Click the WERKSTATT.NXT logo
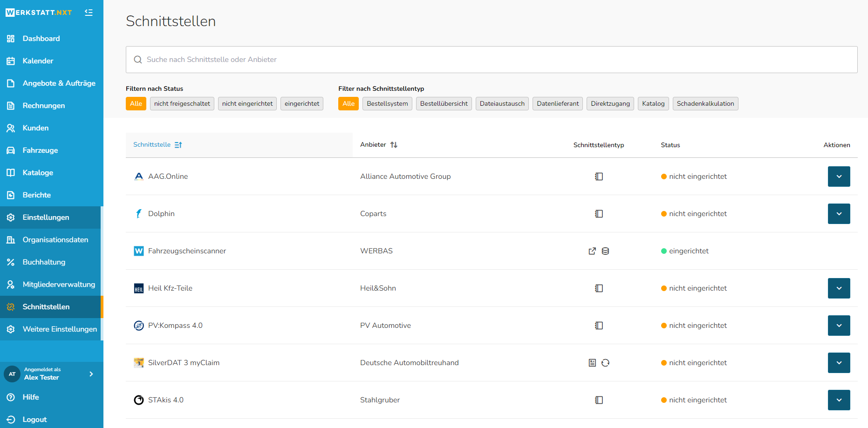868x428 pixels. click(39, 13)
